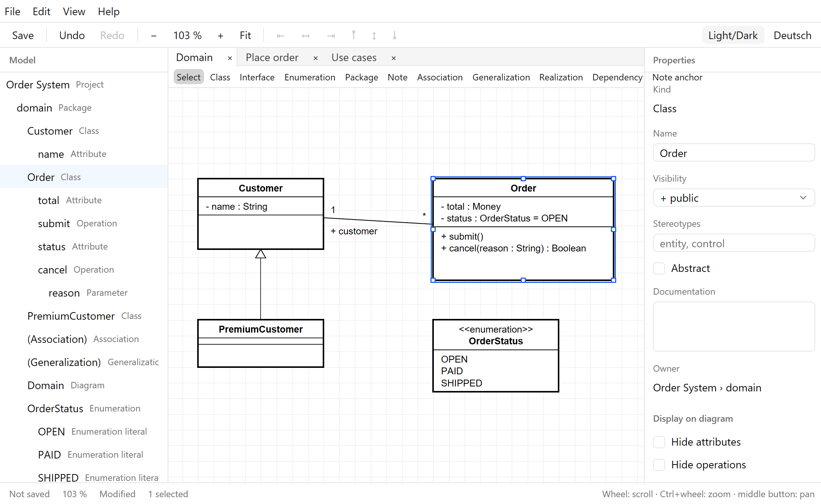The height and width of the screenshot is (504, 821).
Task: Click the Undo button
Action: tap(72, 36)
